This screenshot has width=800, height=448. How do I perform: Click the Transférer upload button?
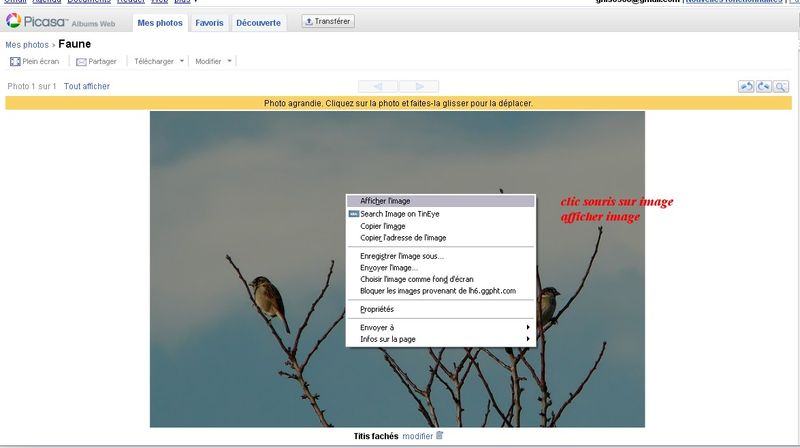(x=328, y=21)
